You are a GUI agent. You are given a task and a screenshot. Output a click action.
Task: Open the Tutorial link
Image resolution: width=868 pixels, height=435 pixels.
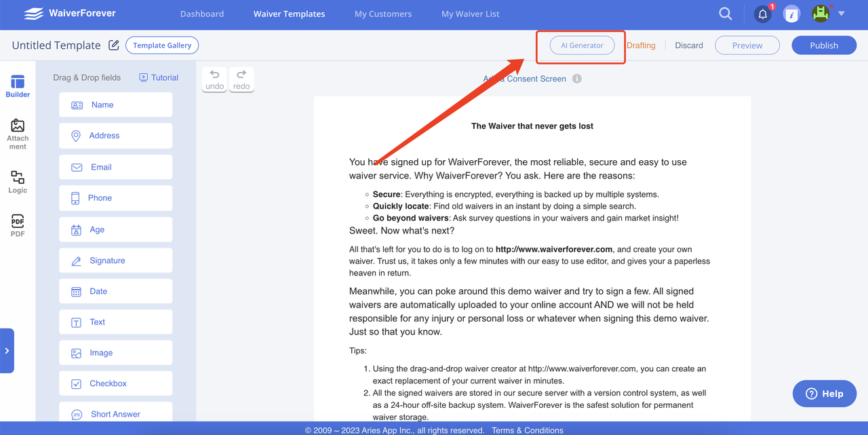pos(159,77)
